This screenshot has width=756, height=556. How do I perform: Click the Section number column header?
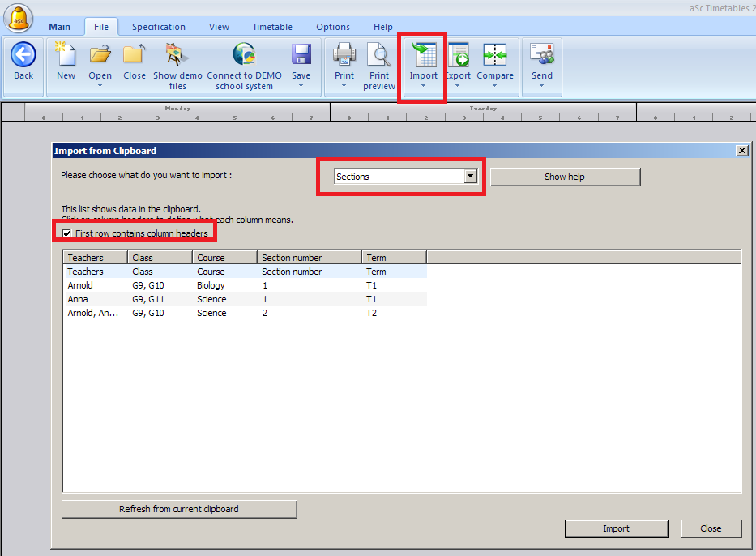309,258
